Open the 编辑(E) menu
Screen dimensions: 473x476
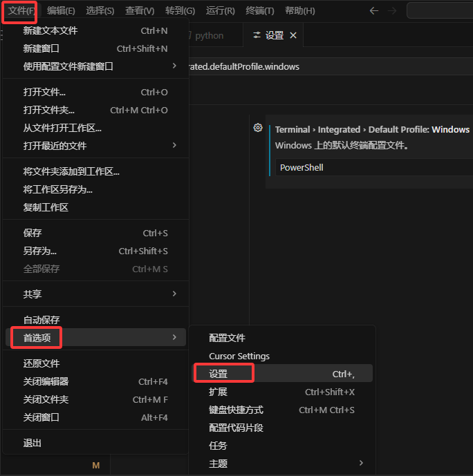click(x=61, y=11)
